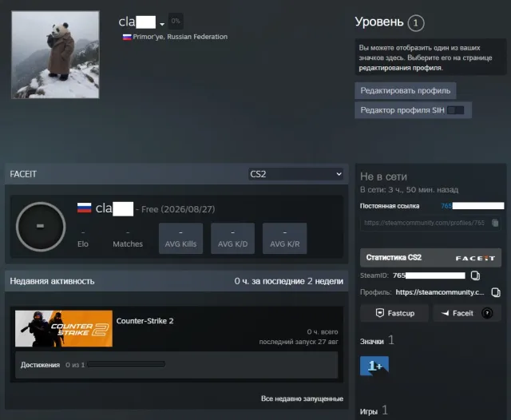
Task: Copy the permanent profile URL with clipboard icon
Action: pos(495,223)
